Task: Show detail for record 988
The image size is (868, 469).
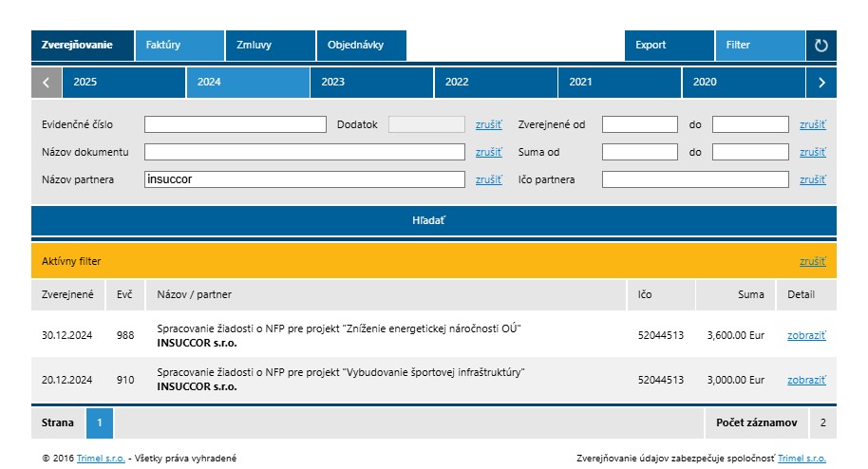Action: (806, 335)
